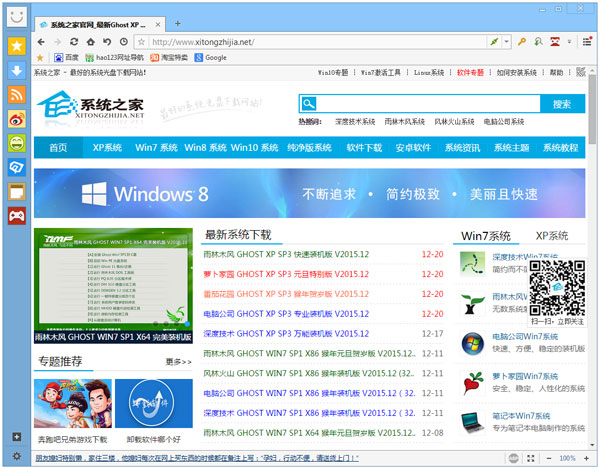Go back with the back arrow
Screen dimensions: 600x468
[x=41, y=42]
